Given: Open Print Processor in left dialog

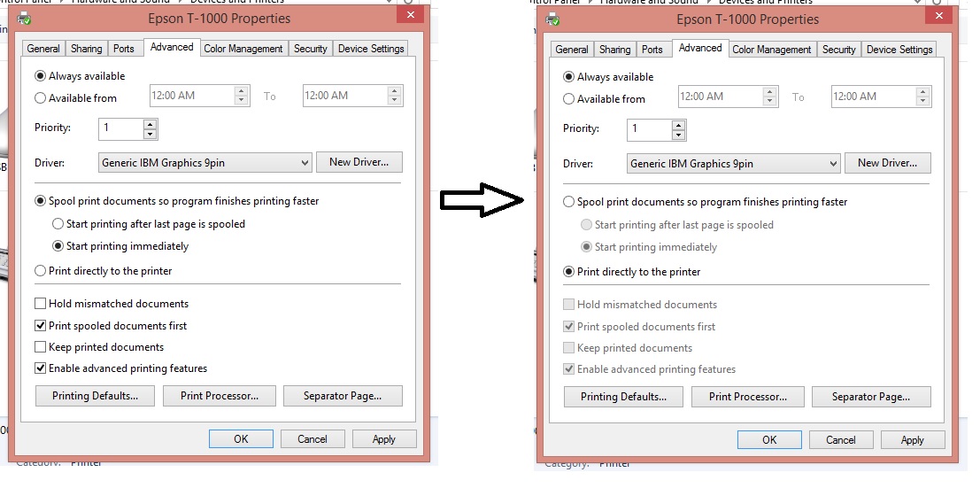Looking at the screenshot, I should coord(220,396).
